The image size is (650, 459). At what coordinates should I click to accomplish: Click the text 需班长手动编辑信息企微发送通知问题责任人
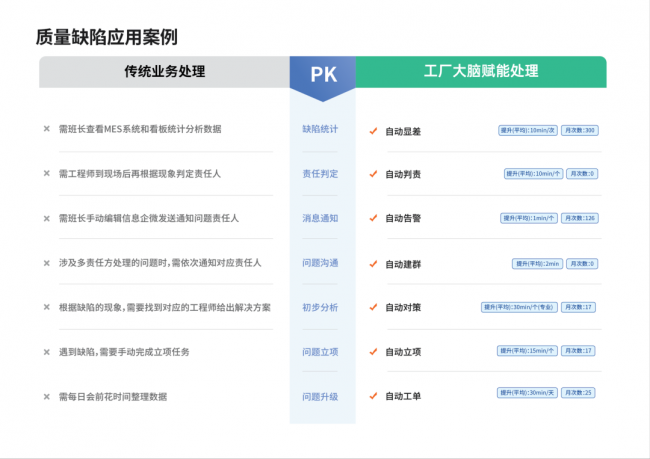pyautogui.click(x=149, y=218)
